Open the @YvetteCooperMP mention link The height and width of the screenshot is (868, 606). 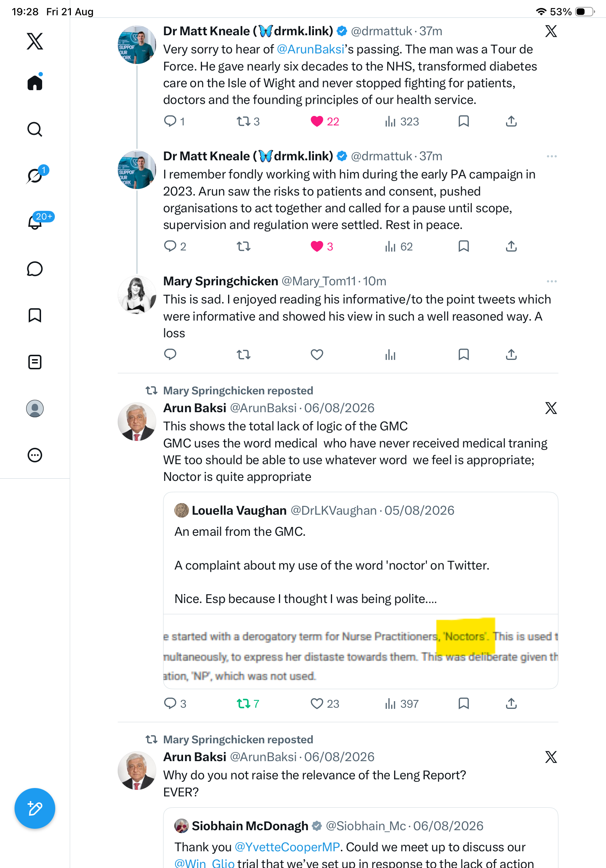[287, 847]
